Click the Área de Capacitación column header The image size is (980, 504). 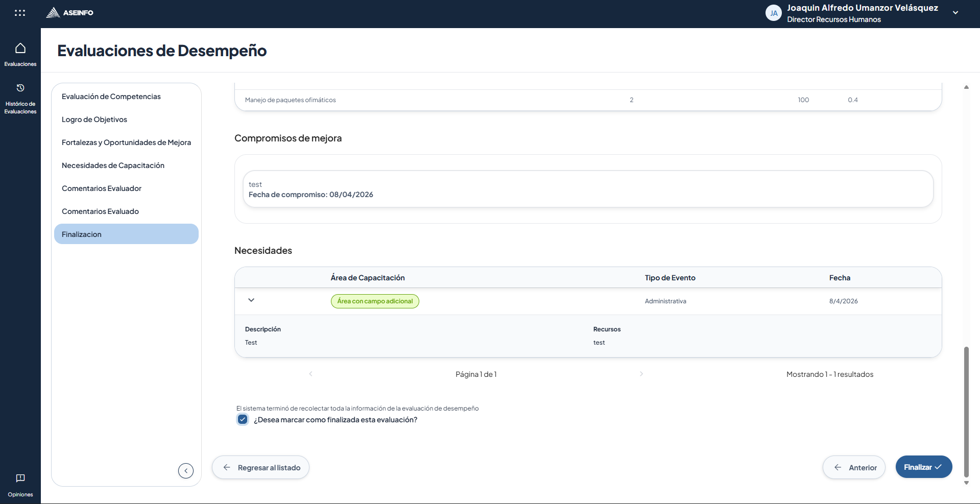pyautogui.click(x=368, y=278)
